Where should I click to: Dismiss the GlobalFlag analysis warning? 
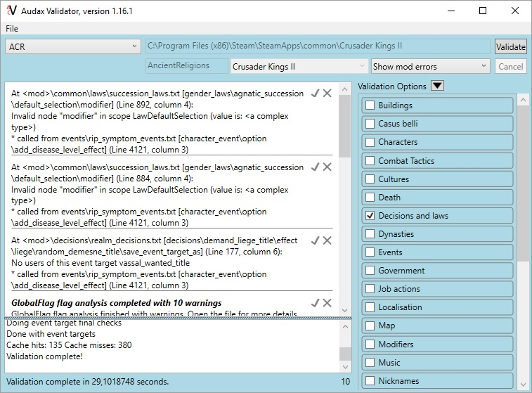[x=327, y=302]
